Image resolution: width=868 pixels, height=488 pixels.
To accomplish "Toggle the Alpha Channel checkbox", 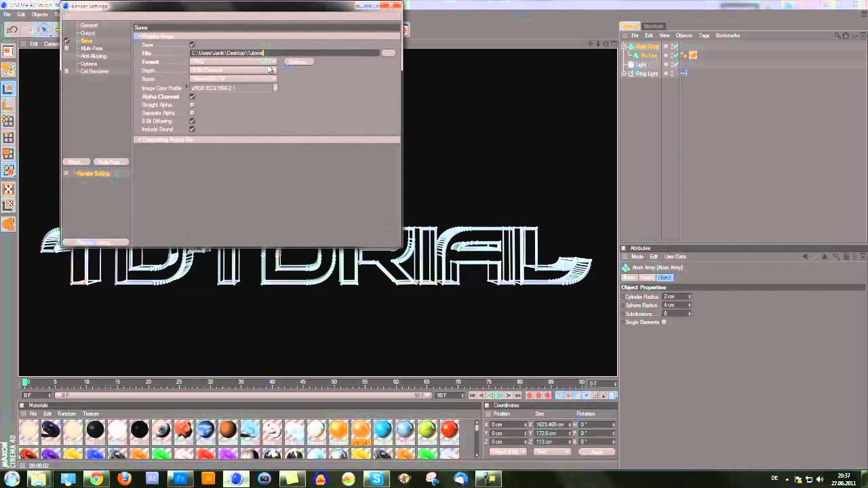I will click(192, 96).
